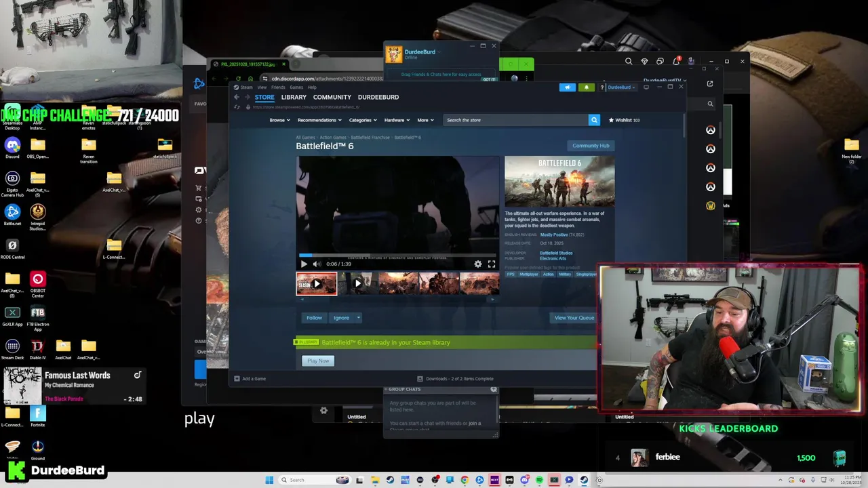Click the Add a Game plus icon

point(237,378)
